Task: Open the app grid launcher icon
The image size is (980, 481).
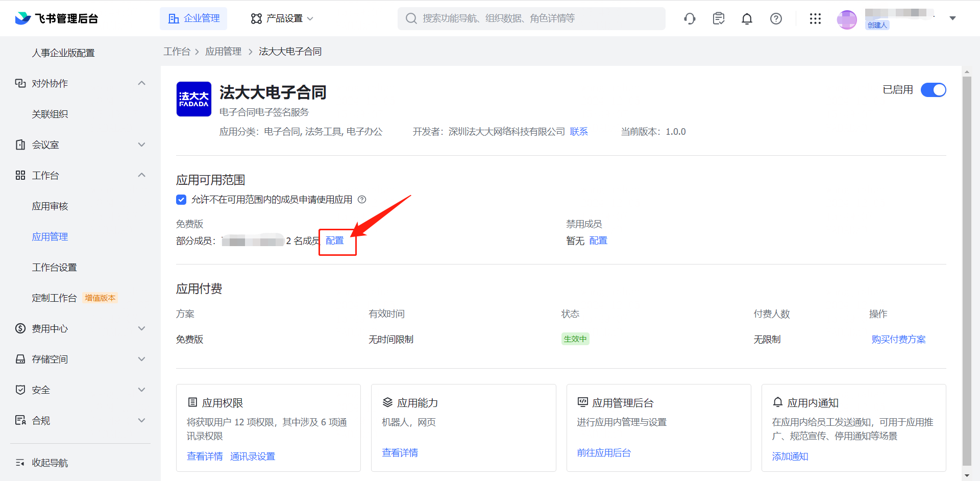Action: pyautogui.click(x=815, y=19)
